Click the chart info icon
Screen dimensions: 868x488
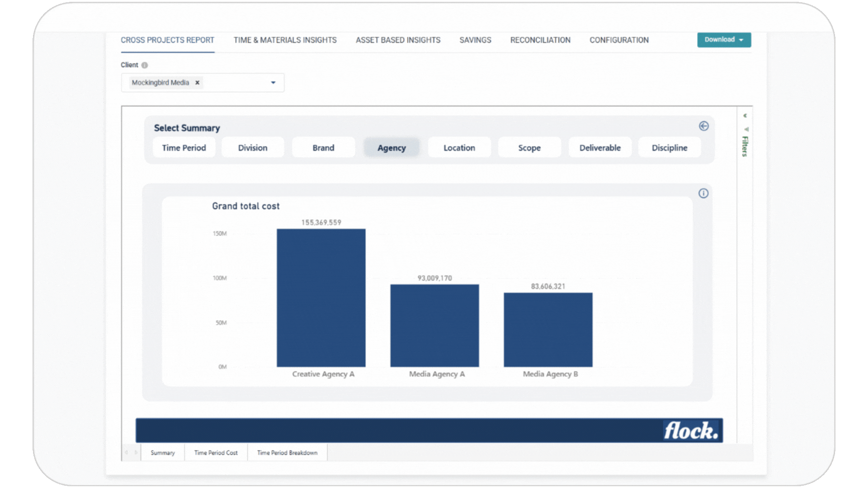[703, 193]
